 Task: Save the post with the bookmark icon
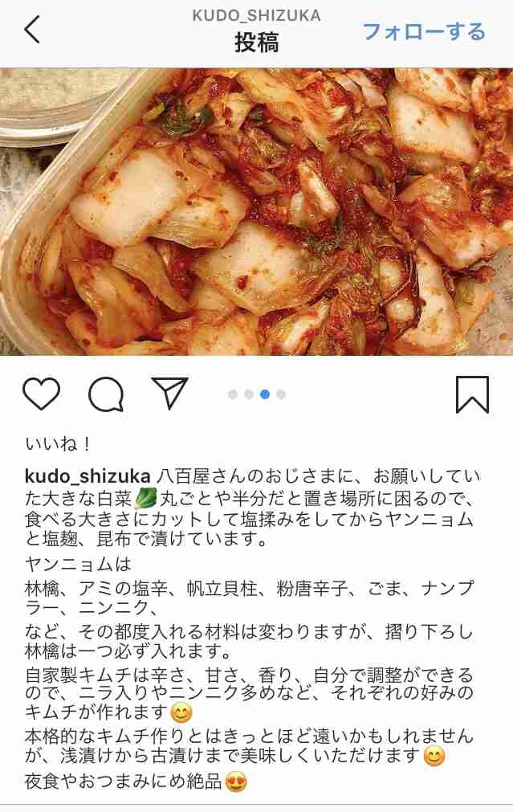pos(472,394)
